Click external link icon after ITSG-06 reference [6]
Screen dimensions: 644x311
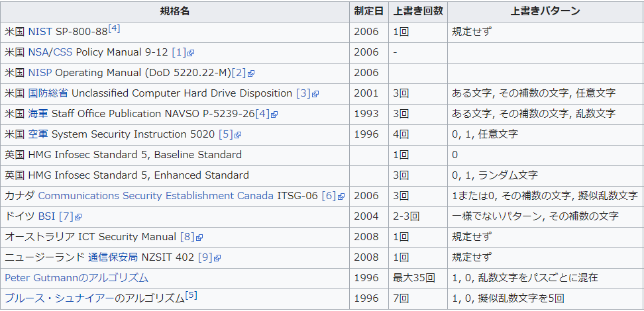[x=341, y=196]
